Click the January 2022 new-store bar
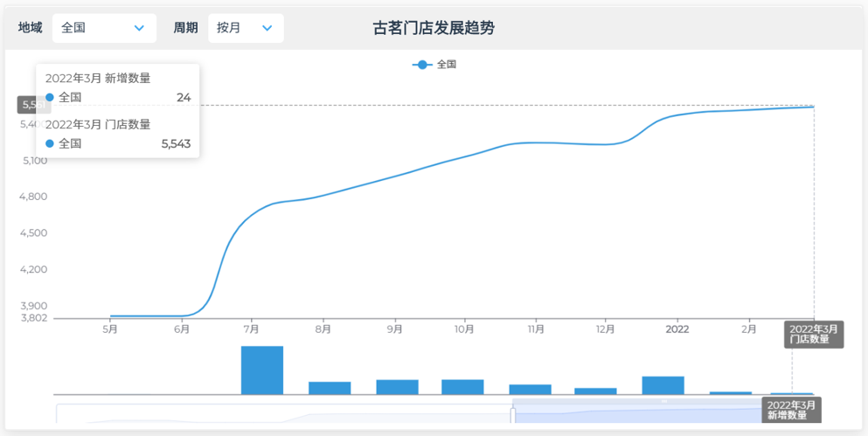Image resolution: width=868 pixels, height=436 pixels. (663, 385)
